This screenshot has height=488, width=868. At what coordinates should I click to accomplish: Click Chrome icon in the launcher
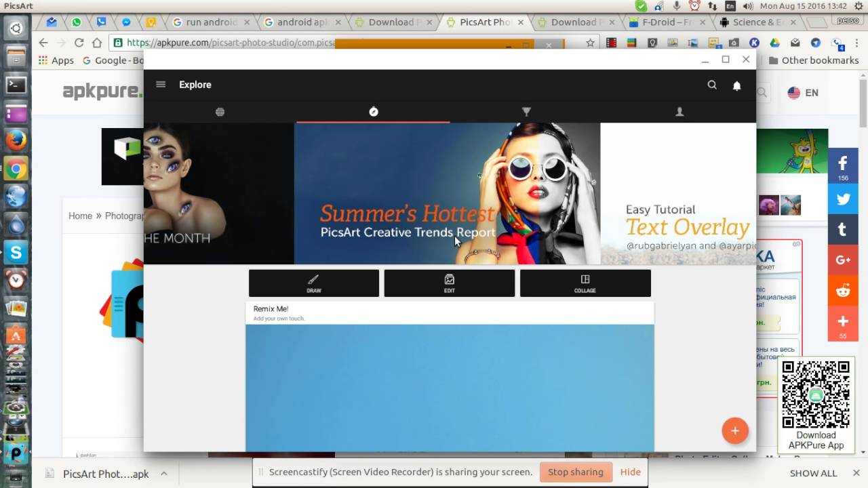click(x=16, y=169)
